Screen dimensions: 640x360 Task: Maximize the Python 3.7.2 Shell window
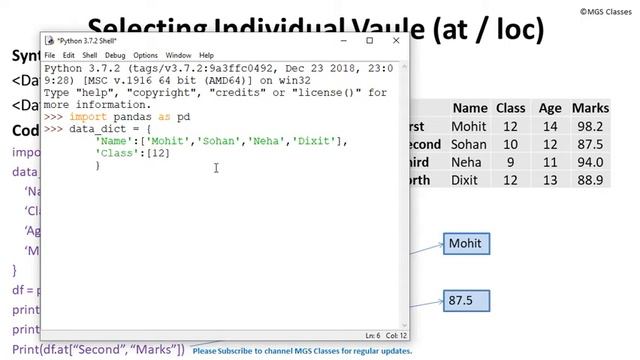click(369, 40)
